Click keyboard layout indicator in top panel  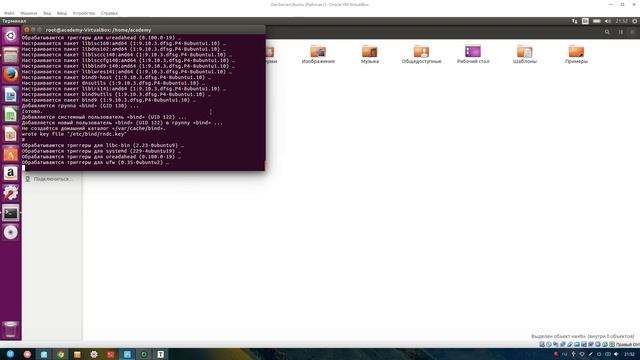coord(585,21)
